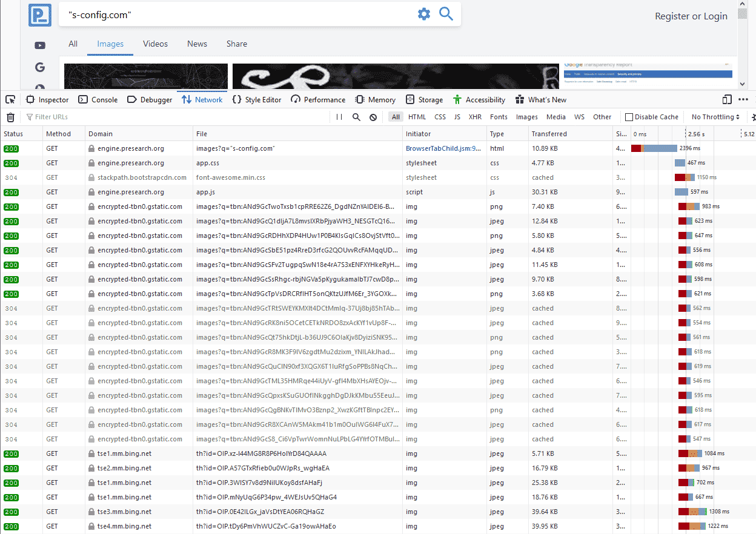Filter requests by HTML
Screen dimensions: 756x534
(x=417, y=117)
